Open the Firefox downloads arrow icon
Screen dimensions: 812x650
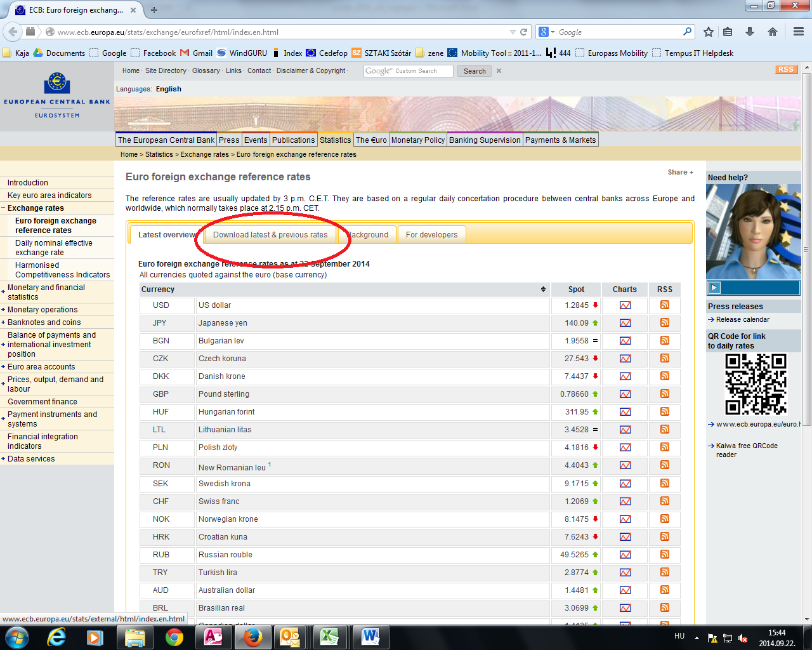tap(750, 32)
